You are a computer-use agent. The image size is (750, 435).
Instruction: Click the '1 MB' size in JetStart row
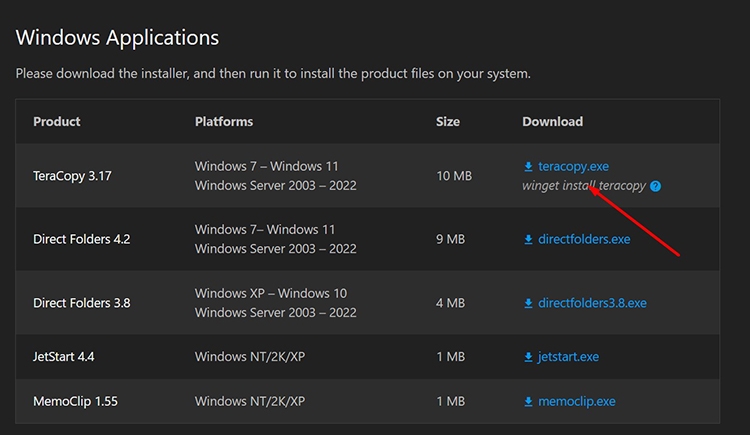pyautogui.click(x=450, y=357)
